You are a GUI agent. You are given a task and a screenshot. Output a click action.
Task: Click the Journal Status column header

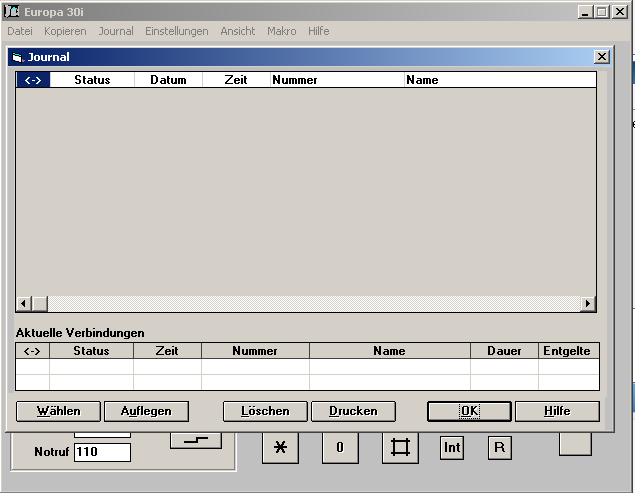tap(92, 80)
